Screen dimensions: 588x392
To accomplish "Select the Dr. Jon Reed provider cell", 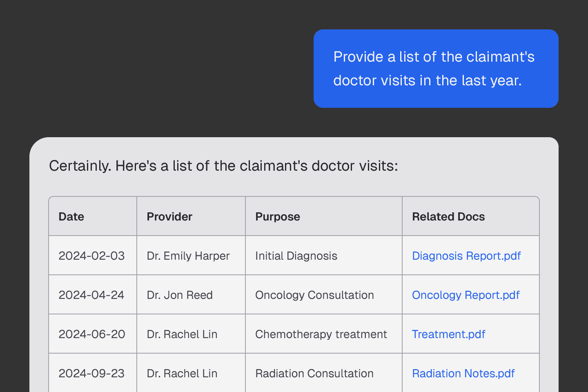I will (x=180, y=295).
